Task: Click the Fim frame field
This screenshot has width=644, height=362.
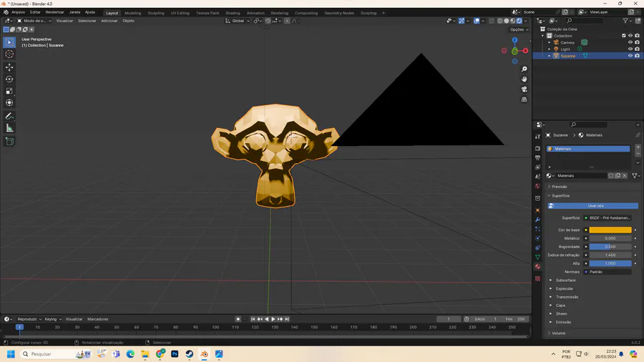Action: click(516, 319)
